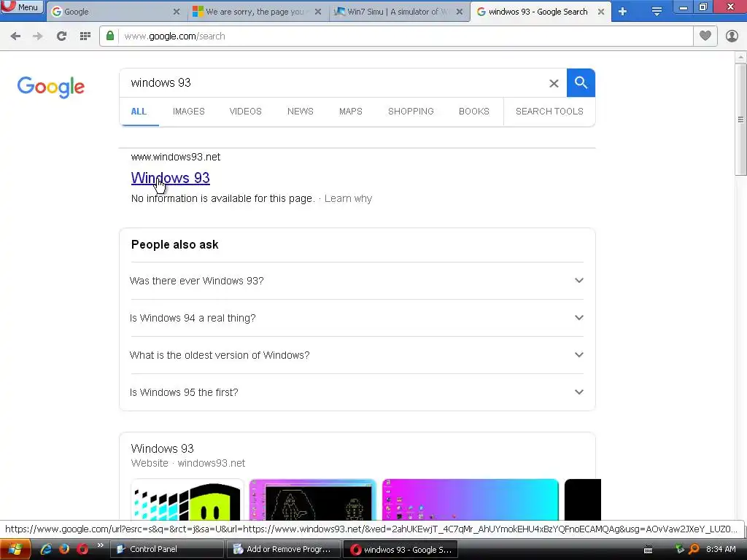Select the BOOKS search tab

pyautogui.click(x=474, y=112)
